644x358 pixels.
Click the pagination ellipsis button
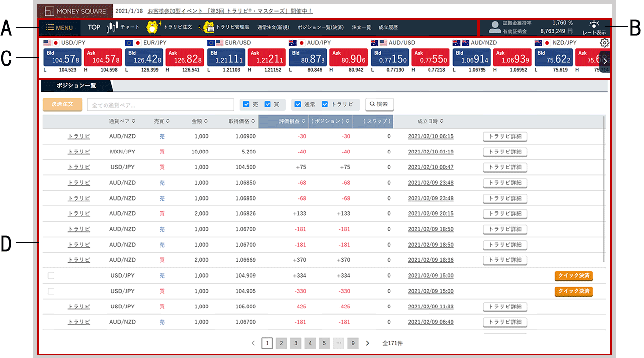point(338,343)
